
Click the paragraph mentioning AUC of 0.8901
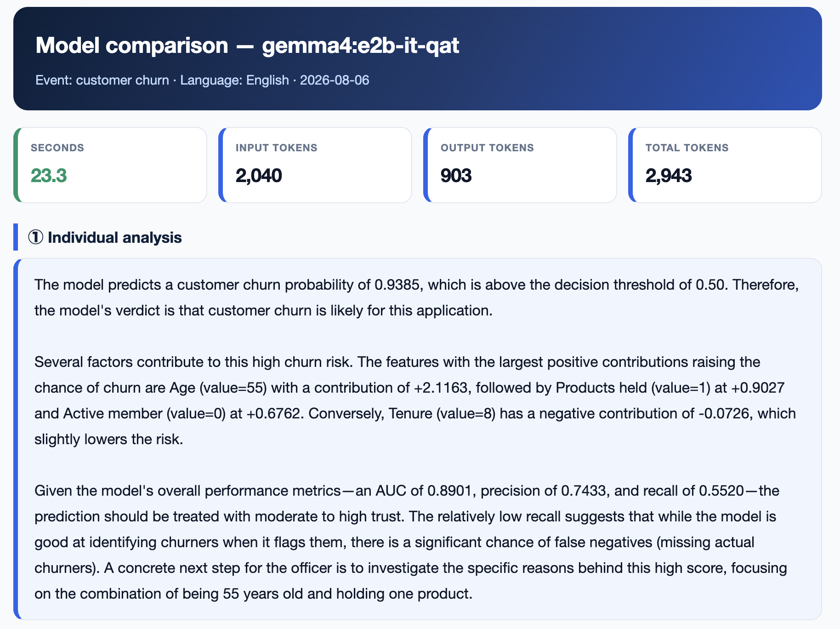[x=411, y=542]
